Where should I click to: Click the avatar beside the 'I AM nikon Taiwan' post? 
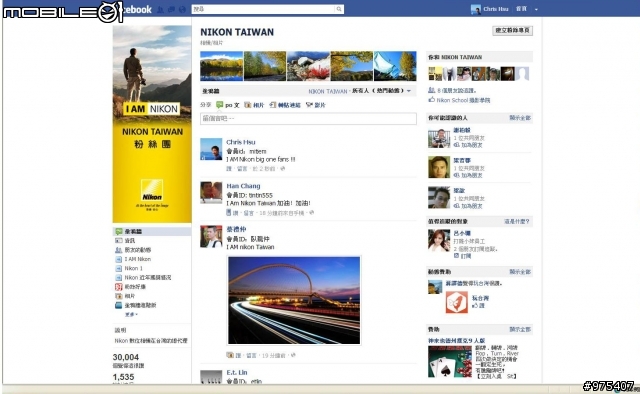[x=211, y=236]
